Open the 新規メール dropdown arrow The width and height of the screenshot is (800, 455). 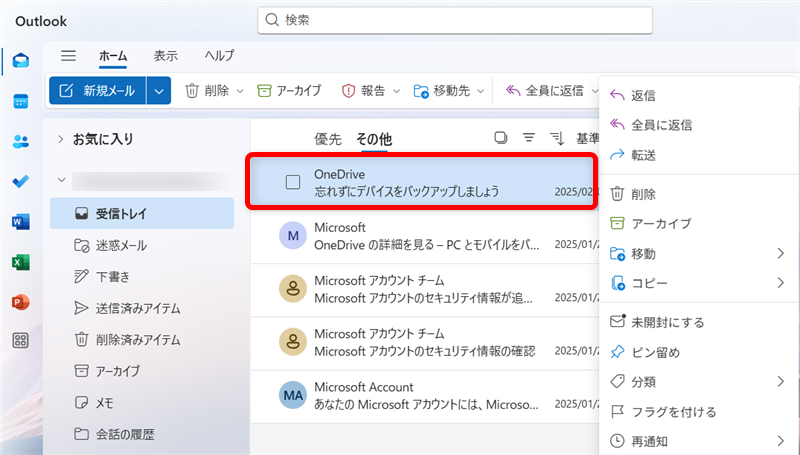click(x=159, y=91)
